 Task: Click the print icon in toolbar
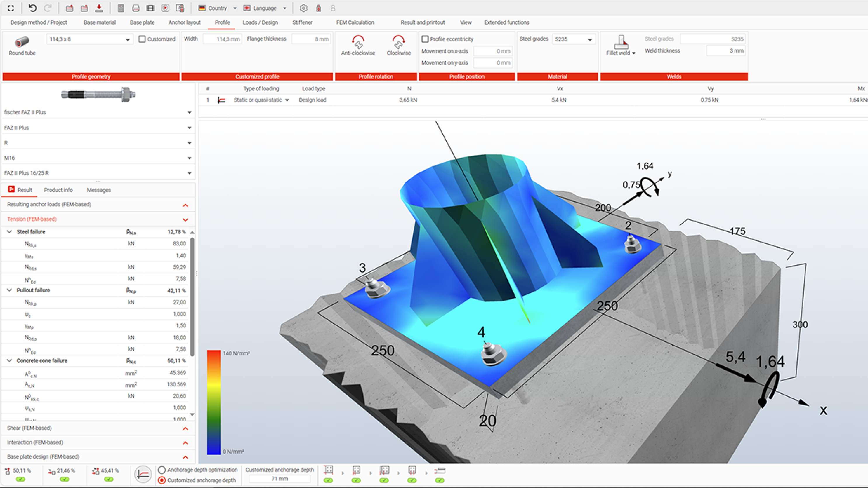136,8
